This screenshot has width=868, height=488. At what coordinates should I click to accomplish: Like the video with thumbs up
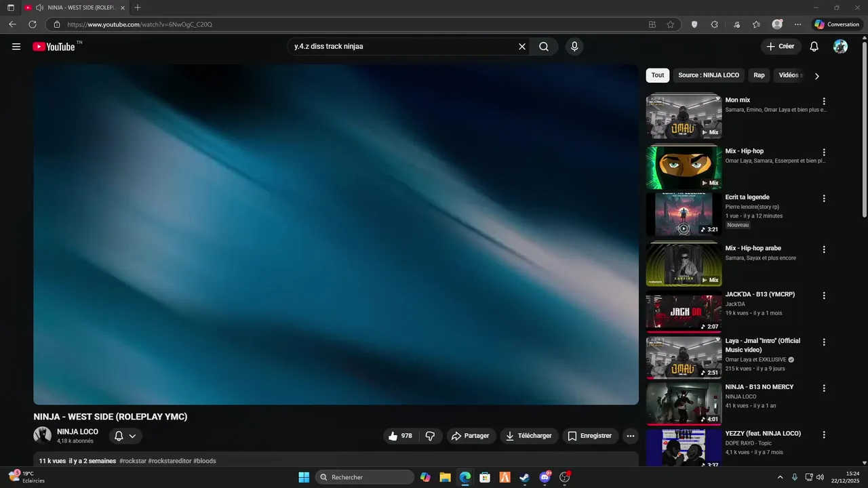click(400, 436)
